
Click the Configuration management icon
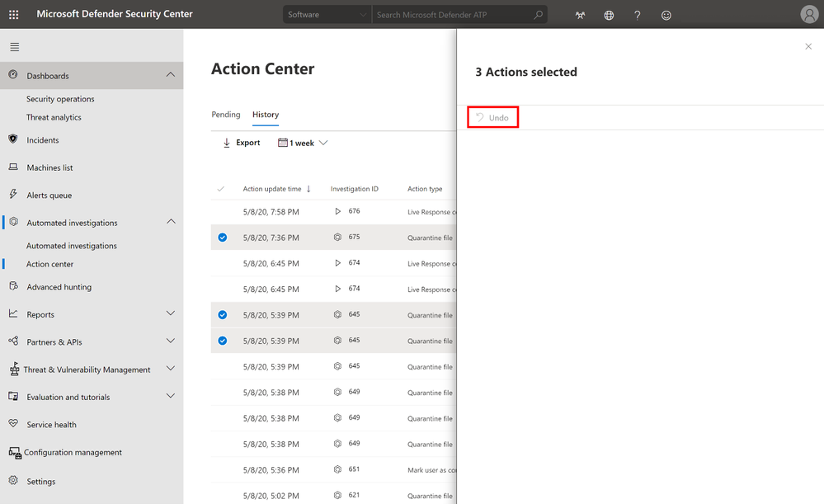pos(15,453)
